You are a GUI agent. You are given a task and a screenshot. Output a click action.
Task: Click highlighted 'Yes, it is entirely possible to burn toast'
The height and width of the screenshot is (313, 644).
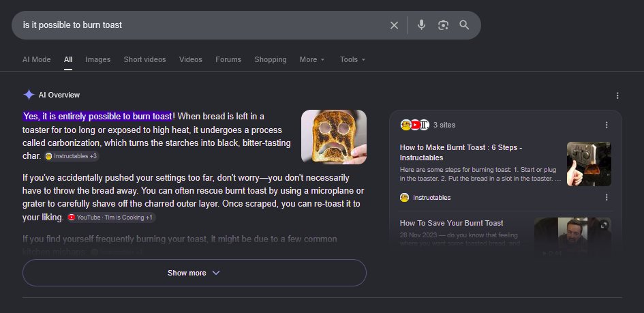[97, 116]
